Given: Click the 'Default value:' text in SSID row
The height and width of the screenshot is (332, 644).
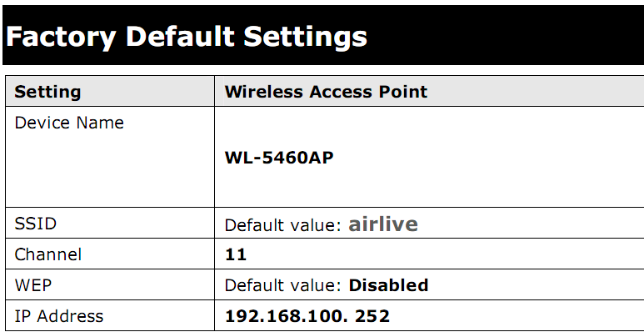Looking at the screenshot, I should (283, 225).
